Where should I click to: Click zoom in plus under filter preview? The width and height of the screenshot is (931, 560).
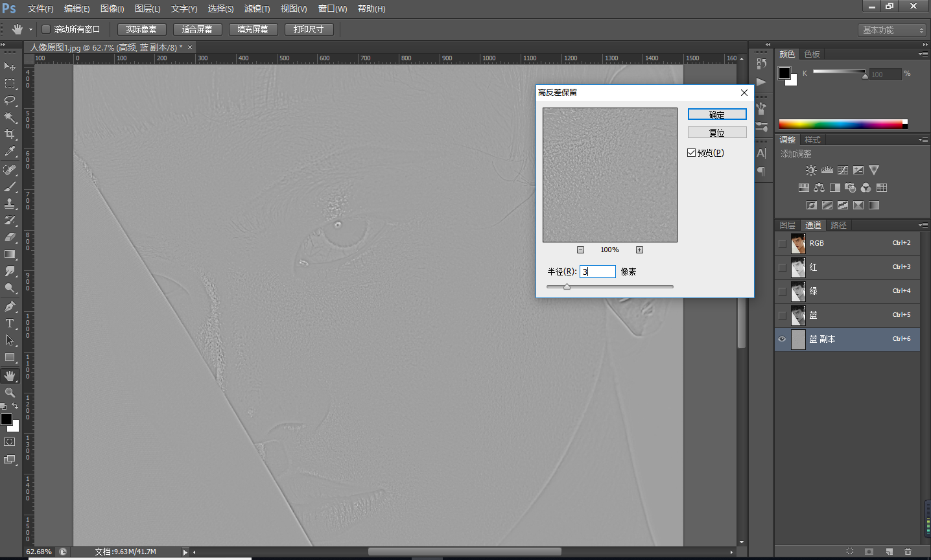(x=639, y=250)
